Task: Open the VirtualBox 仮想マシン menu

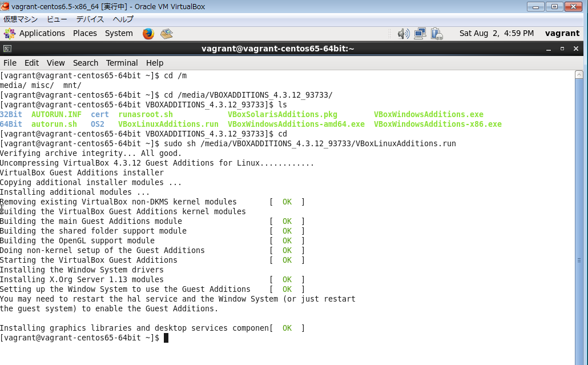Action: (21, 19)
